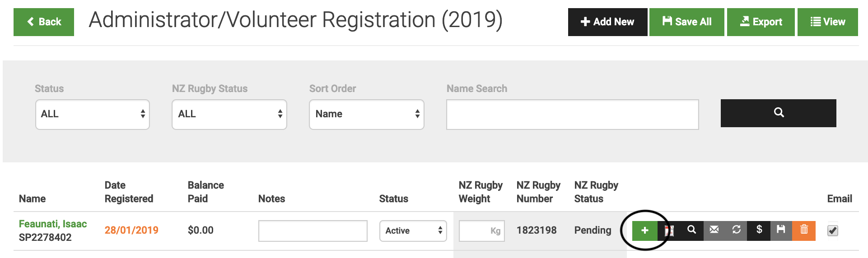The height and width of the screenshot is (258, 868).
Task: Open the Status filter dropdown showing ALL
Action: (x=93, y=115)
